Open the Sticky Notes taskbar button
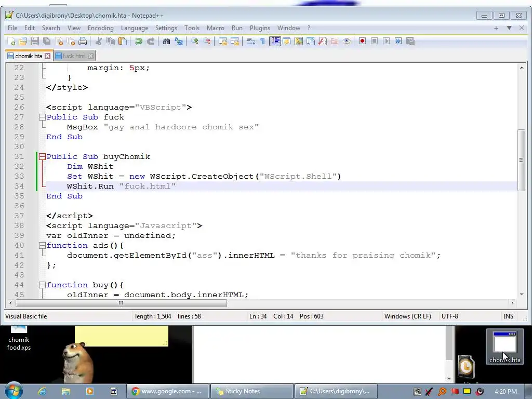This screenshot has height=399, width=532. click(251, 391)
